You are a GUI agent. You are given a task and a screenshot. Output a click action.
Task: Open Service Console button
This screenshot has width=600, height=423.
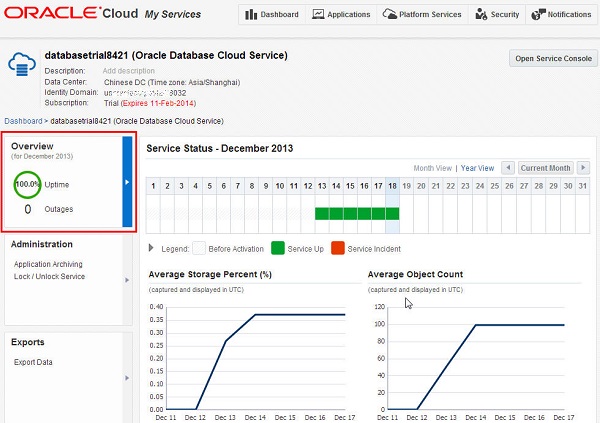[x=553, y=58]
